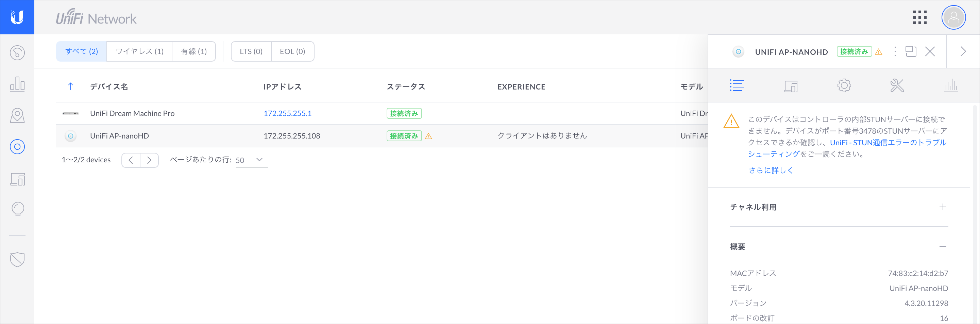
Task: Select the EOL (0) filter tab
Action: point(292,51)
